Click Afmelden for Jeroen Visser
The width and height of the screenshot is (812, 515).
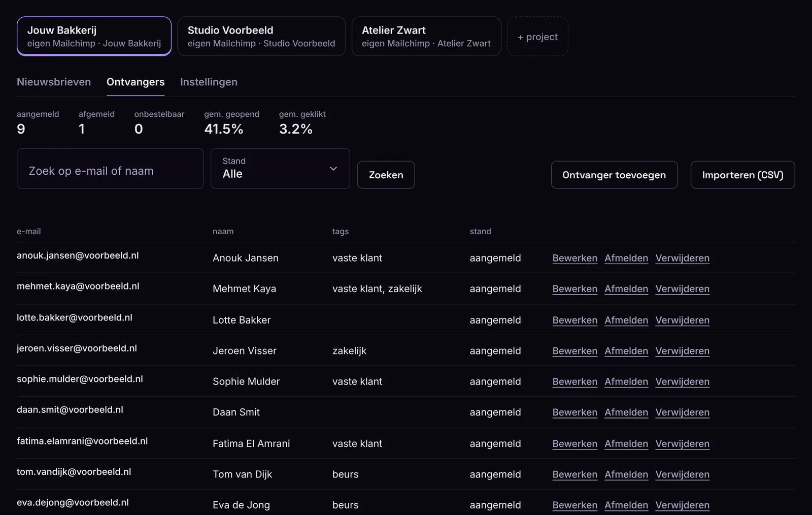(626, 350)
